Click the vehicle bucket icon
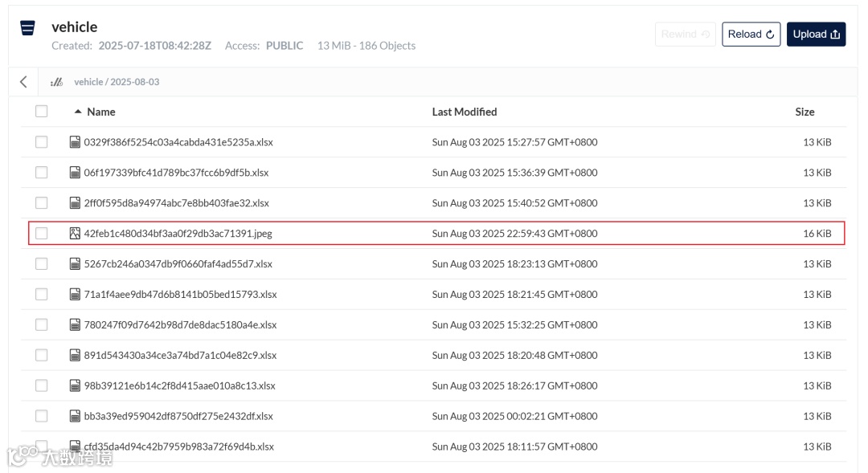The width and height of the screenshot is (868, 473). click(27, 27)
